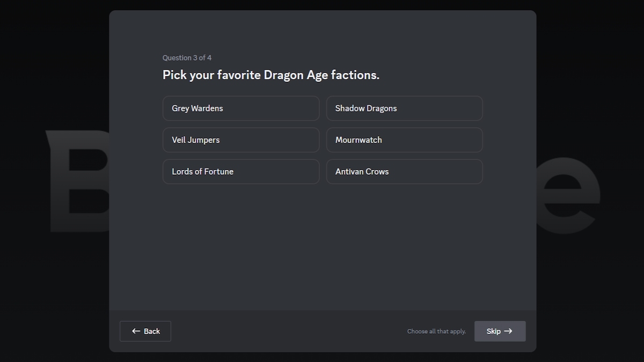Click Skip to advance to question 4
This screenshot has height=362, width=644.
(500, 331)
